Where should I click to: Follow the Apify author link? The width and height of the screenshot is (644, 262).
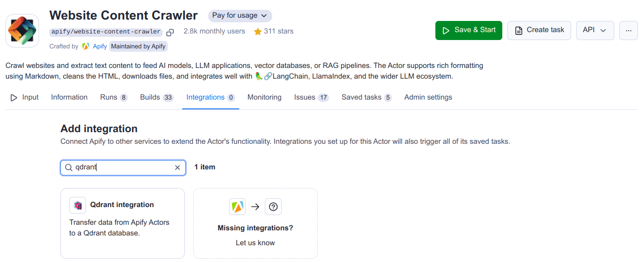pos(99,46)
